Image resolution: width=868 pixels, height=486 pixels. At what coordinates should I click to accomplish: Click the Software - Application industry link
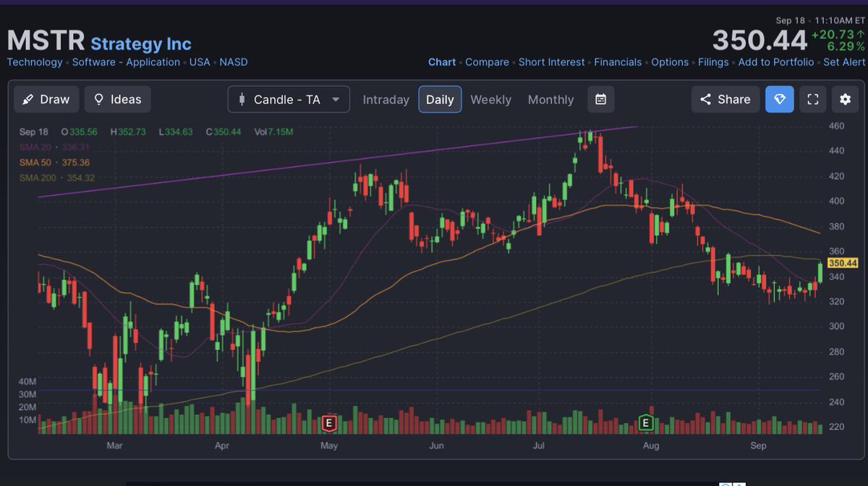pyautogui.click(x=126, y=62)
